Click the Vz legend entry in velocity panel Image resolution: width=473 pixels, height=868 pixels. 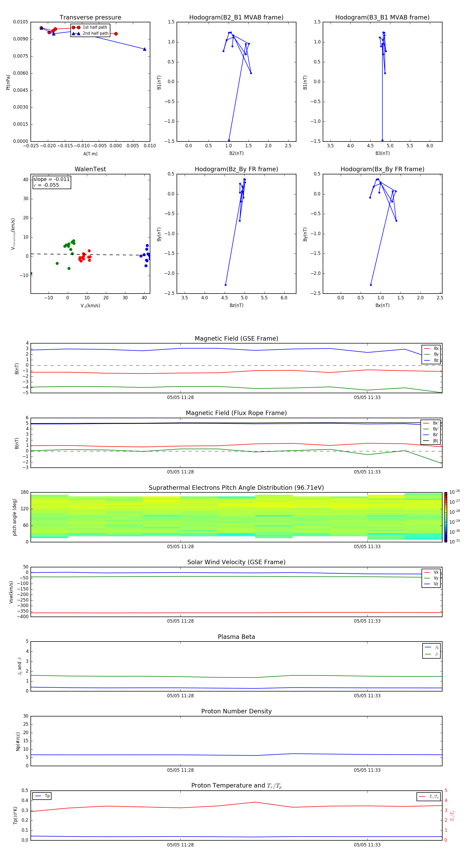click(x=431, y=584)
